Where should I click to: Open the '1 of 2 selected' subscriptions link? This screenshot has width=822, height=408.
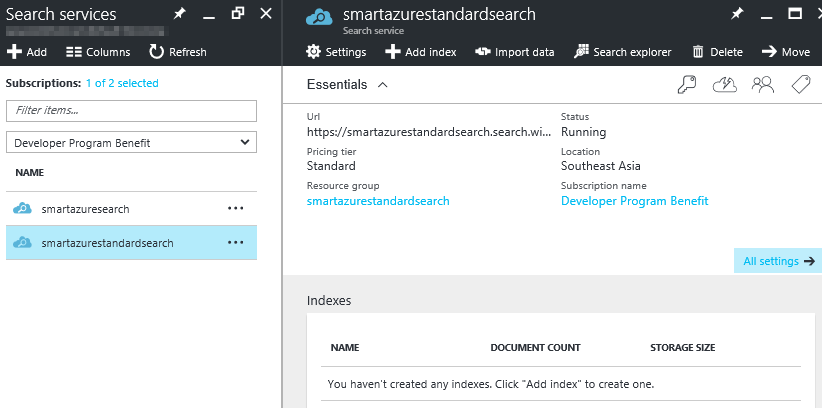(x=122, y=83)
